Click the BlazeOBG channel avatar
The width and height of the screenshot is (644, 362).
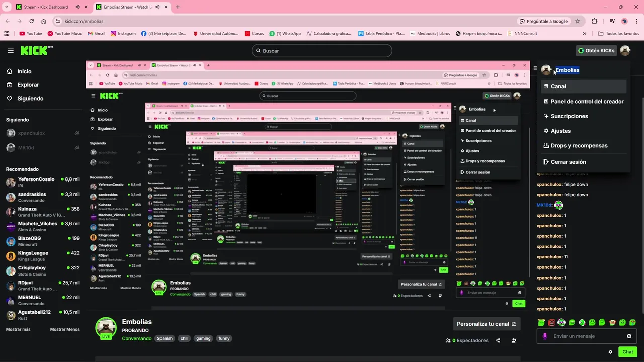point(11,241)
